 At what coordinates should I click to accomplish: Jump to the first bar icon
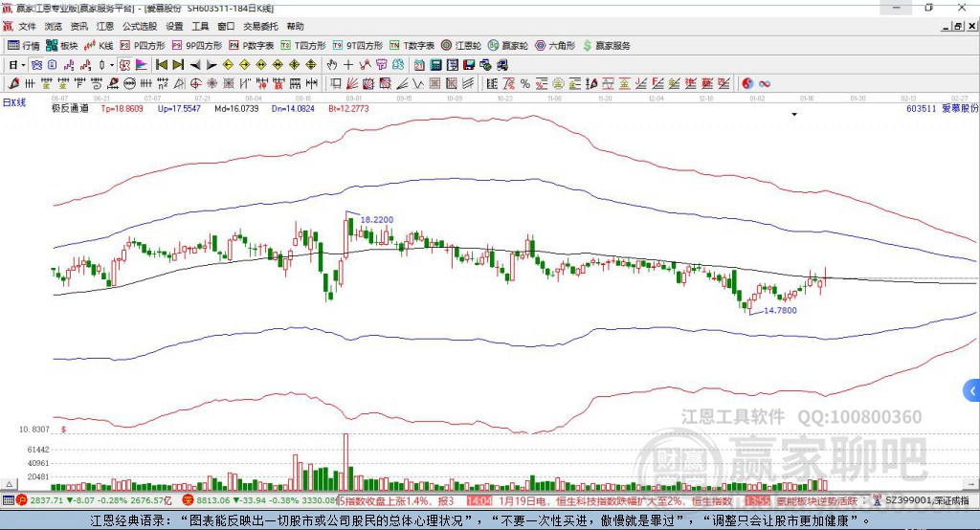pos(161,65)
